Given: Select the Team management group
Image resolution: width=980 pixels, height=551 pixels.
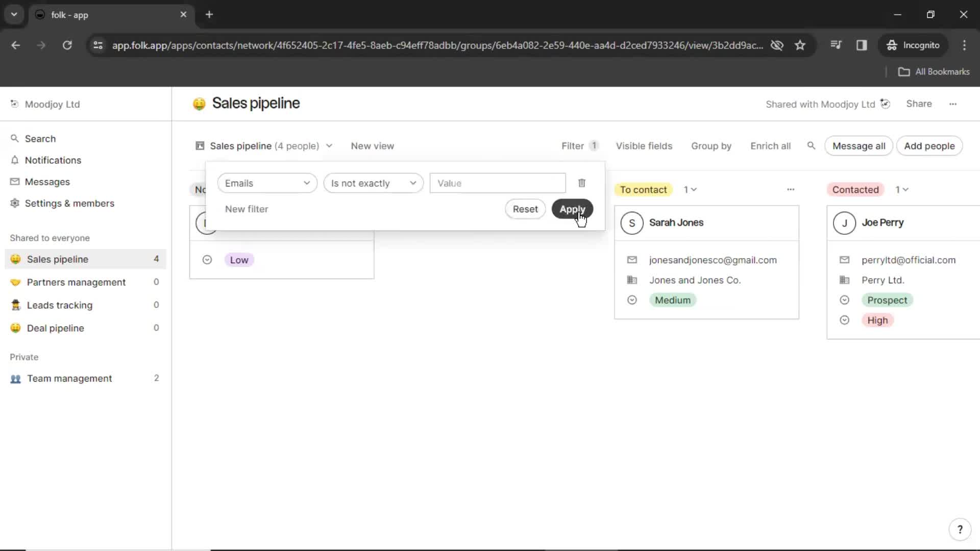Looking at the screenshot, I should pos(85,379).
